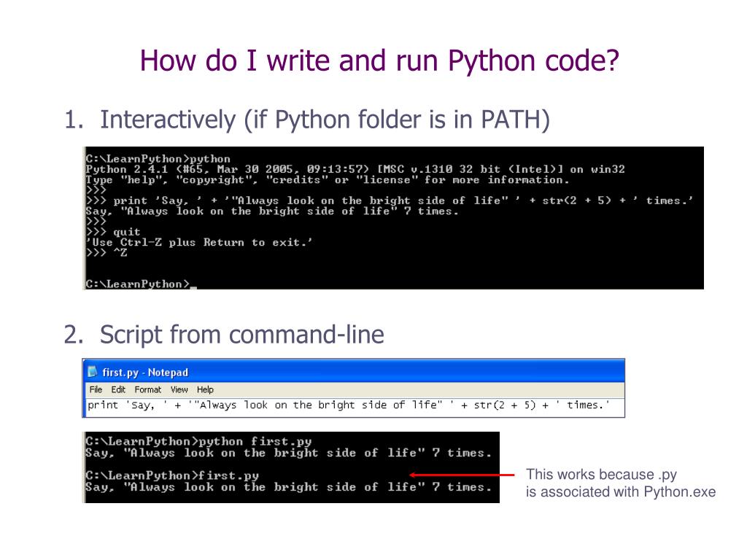Click the '>>> ^Z' line in console

pos(107,253)
